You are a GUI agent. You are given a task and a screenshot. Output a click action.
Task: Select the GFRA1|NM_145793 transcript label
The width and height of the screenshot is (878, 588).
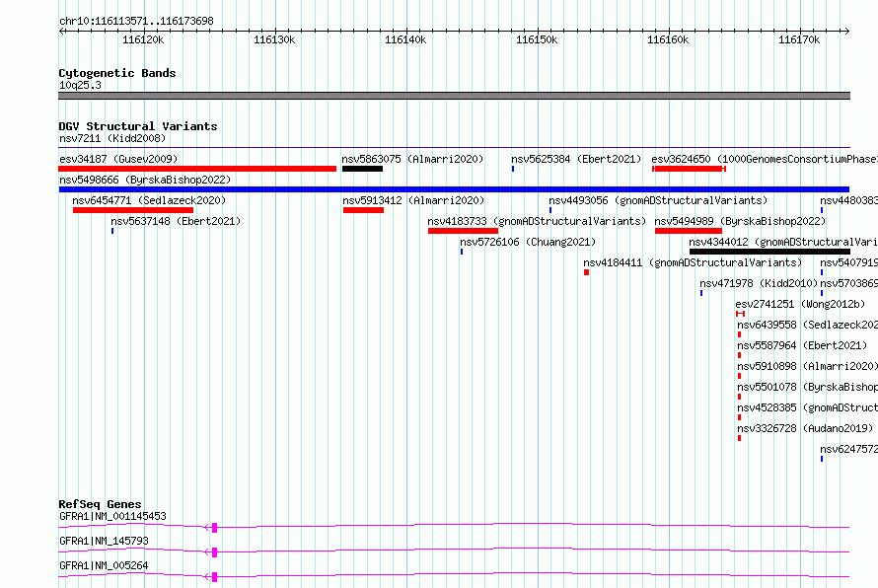click(104, 541)
